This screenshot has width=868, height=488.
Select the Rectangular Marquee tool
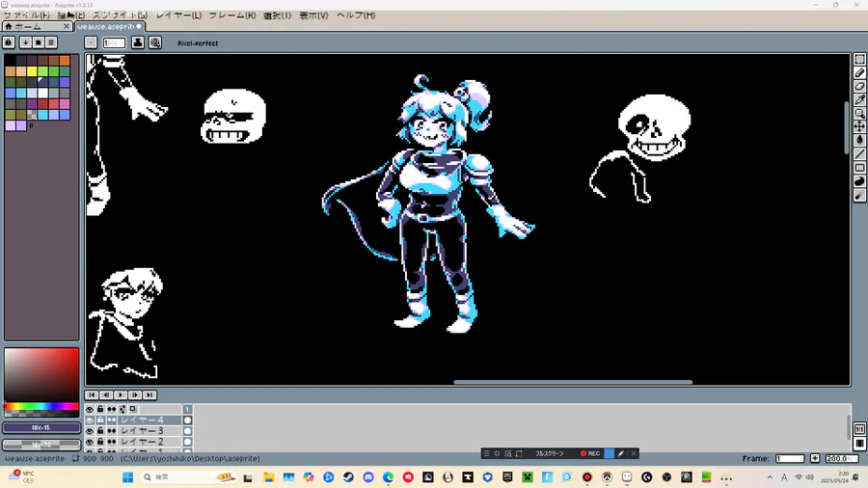point(859,59)
